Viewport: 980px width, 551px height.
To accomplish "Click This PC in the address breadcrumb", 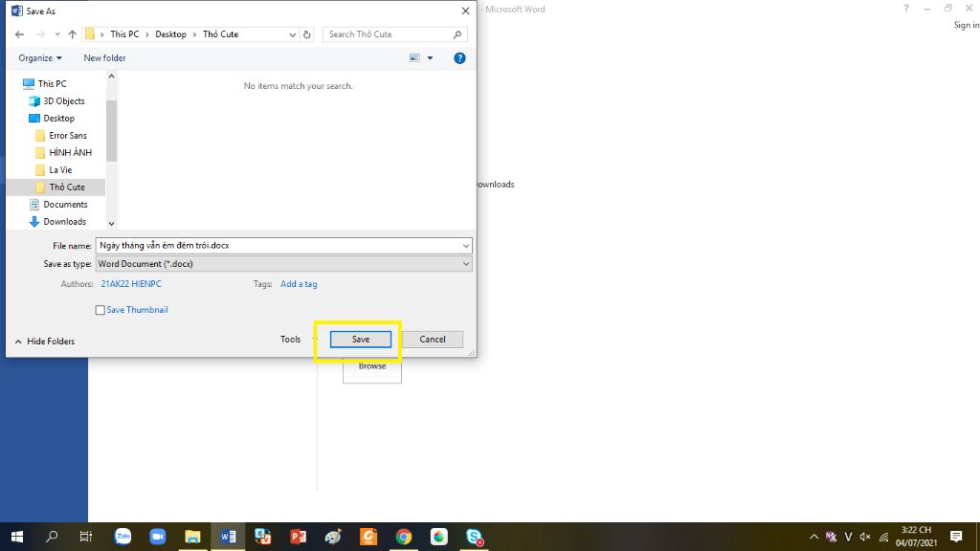I will [x=124, y=34].
